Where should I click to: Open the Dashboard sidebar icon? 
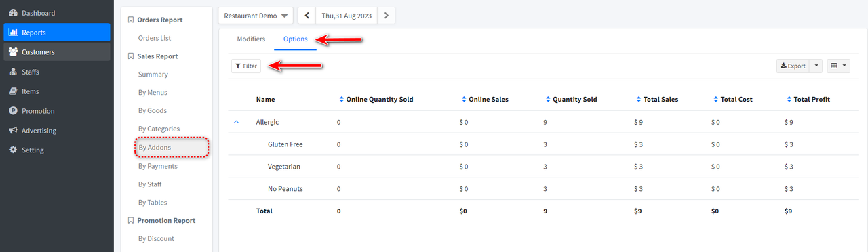14,13
